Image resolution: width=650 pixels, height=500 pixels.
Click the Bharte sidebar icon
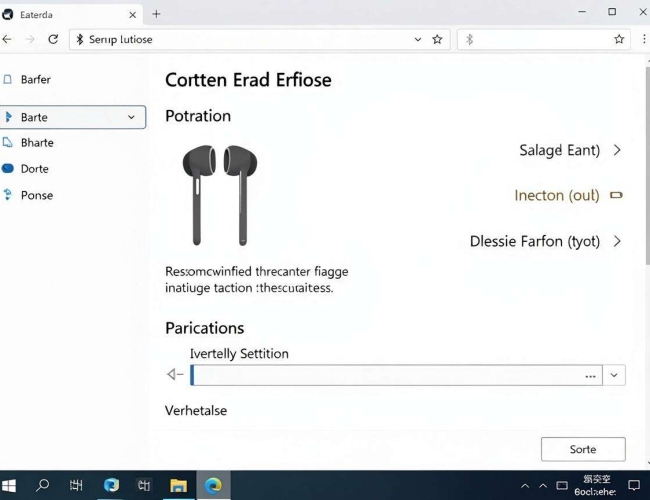pos(7,143)
